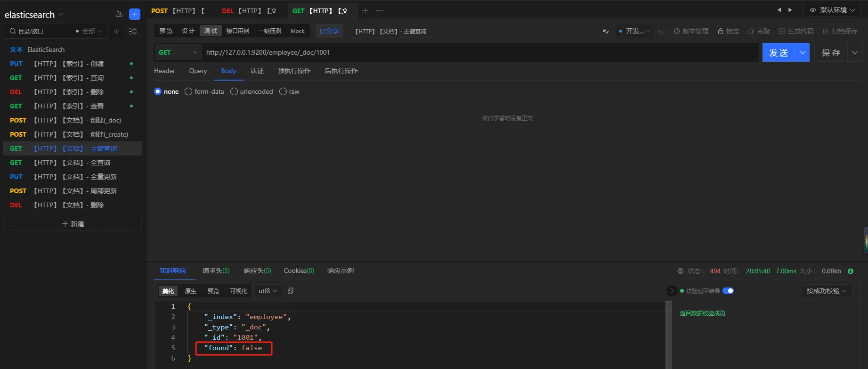Expand the 默认环境 environment dropdown

pyautogui.click(x=832, y=10)
